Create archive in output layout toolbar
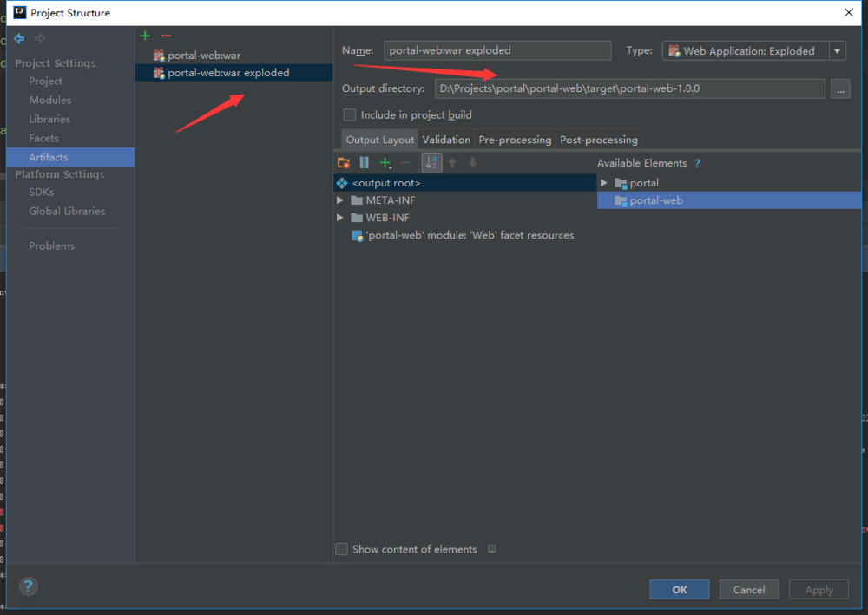 coord(365,162)
